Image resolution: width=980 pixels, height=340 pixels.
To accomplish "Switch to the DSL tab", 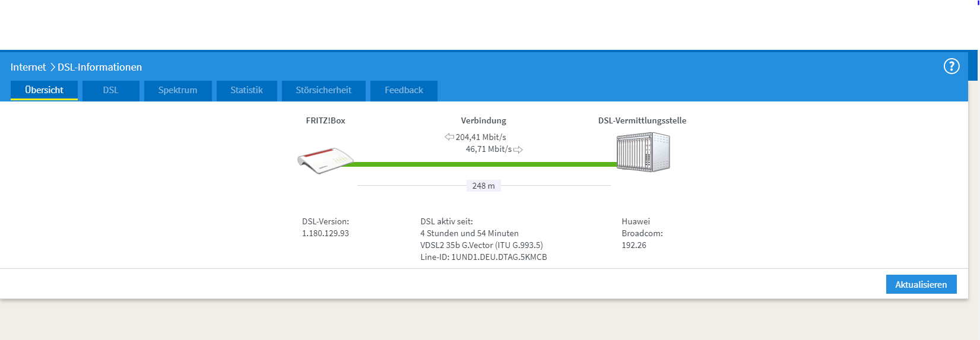I will [x=111, y=90].
